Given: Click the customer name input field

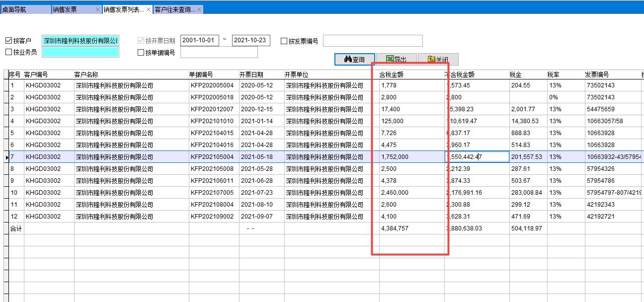Looking at the screenshot, I should point(80,40).
